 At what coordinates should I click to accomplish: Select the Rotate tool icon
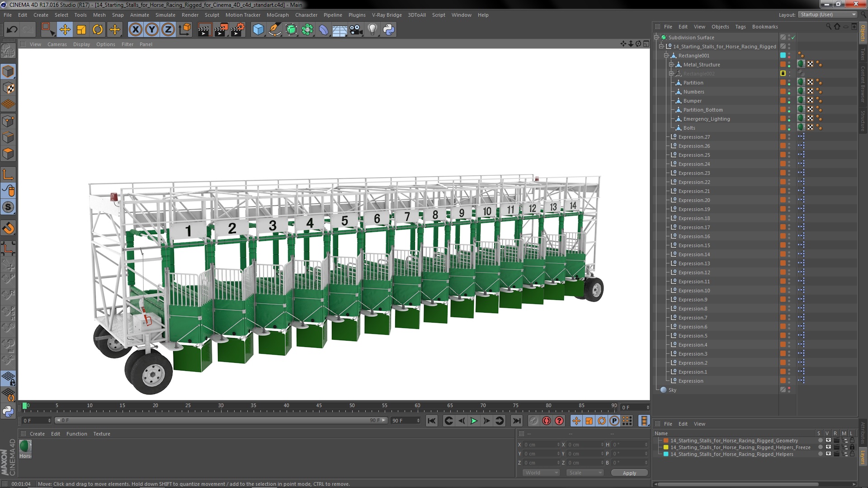98,30
